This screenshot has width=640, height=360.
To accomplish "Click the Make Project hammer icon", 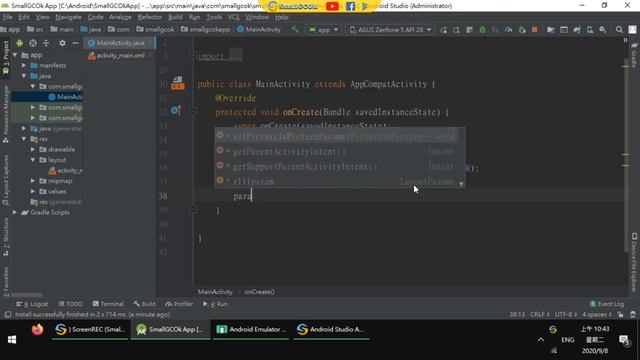I will [x=295, y=29].
